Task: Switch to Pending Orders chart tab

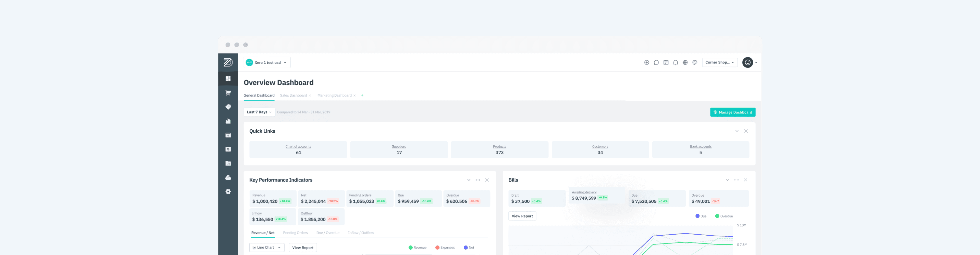Action: [295, 233]
